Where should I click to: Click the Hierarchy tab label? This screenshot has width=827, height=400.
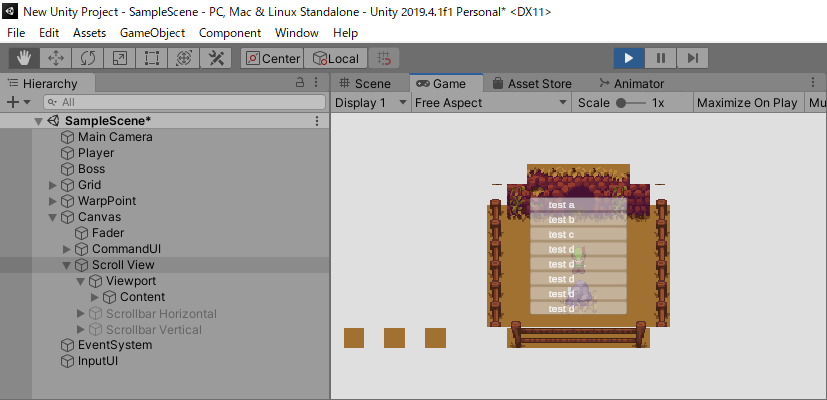pyautogui.click(x=50, y=83)
